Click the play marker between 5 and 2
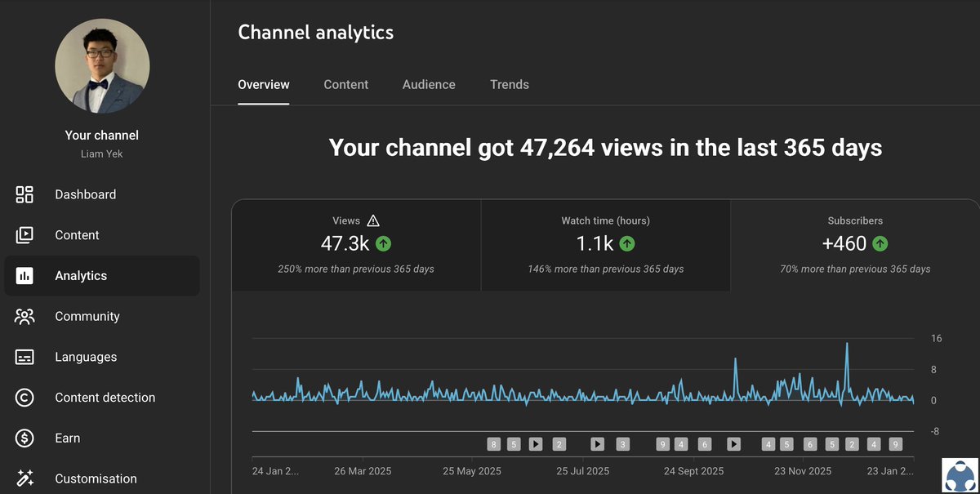 point(535,444)
